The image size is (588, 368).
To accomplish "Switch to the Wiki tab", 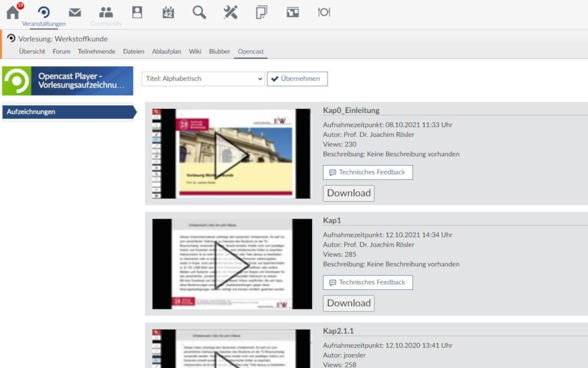I will tap(195, 52).
